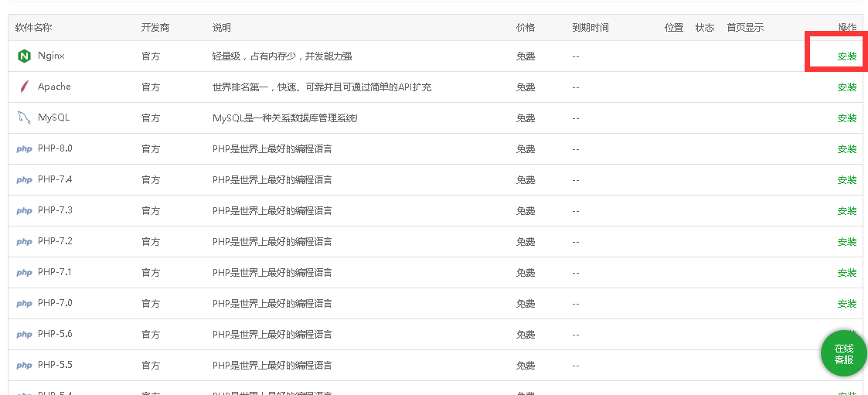The width and height of the screenshot is (868, 395).
Task: Install PHP-7.2 via its 安装 link
Action: (847, 242)
